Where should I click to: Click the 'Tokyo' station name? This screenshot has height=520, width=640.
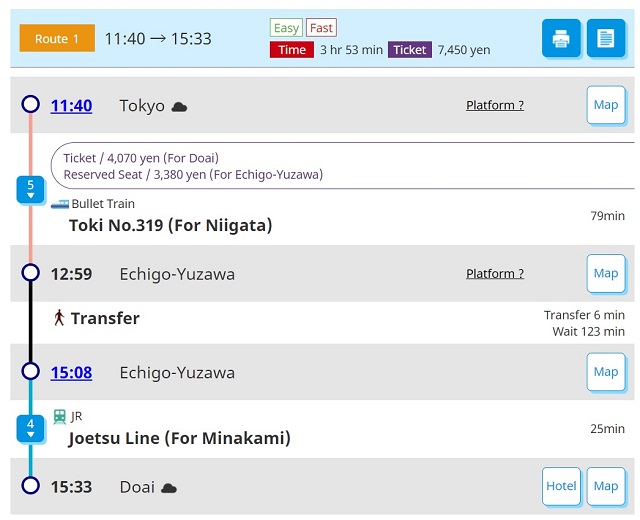[x=142, y=106]
